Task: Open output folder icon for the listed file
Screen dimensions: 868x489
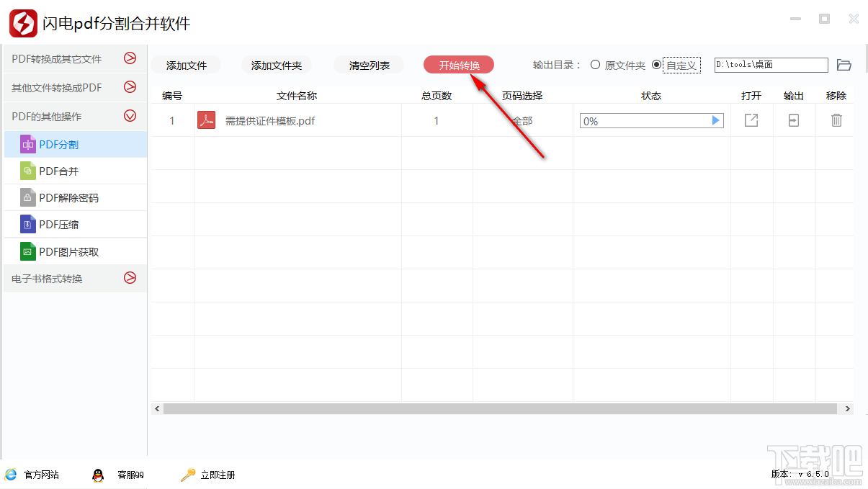Action: 793,120
